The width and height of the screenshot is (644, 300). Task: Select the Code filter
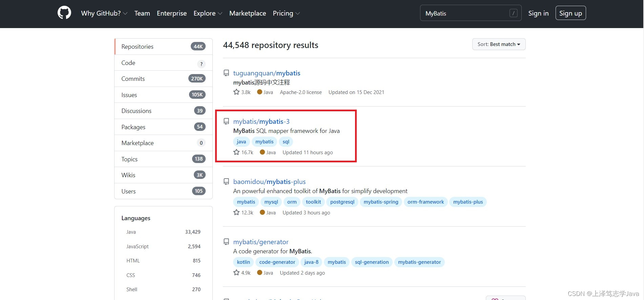(x=163, y=63)
